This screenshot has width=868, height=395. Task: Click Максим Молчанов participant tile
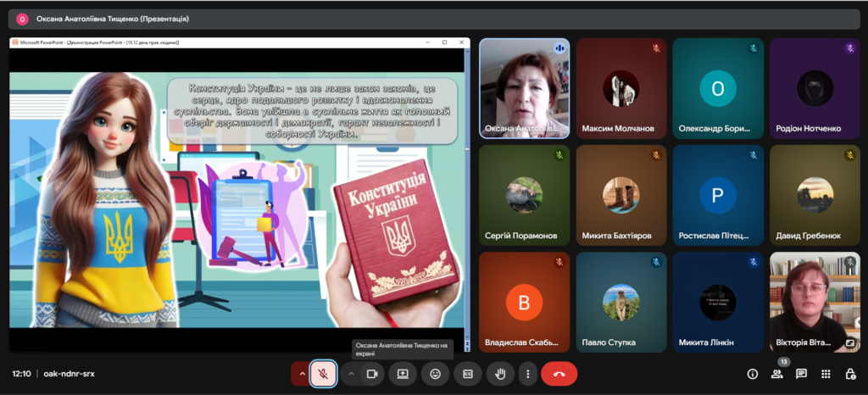tap(620, 88)
